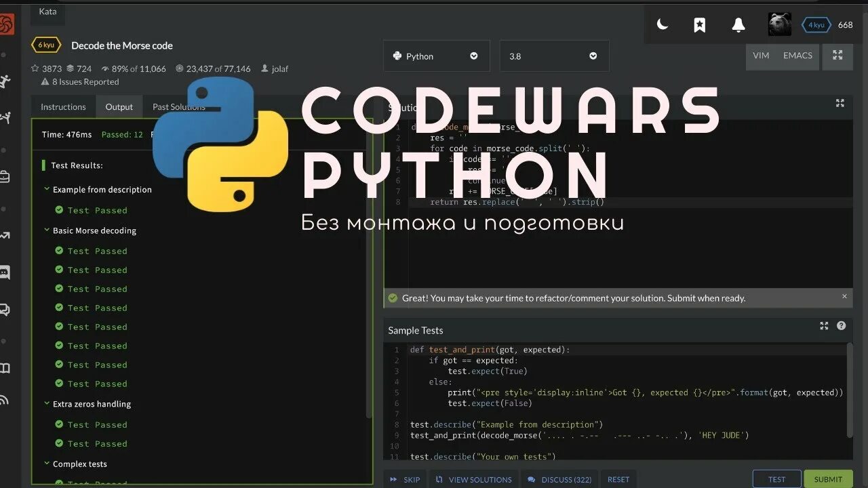Screen dimensions: 868x488
Task: Open the docs book sidebar icon
Action: (x=5, y=368)
